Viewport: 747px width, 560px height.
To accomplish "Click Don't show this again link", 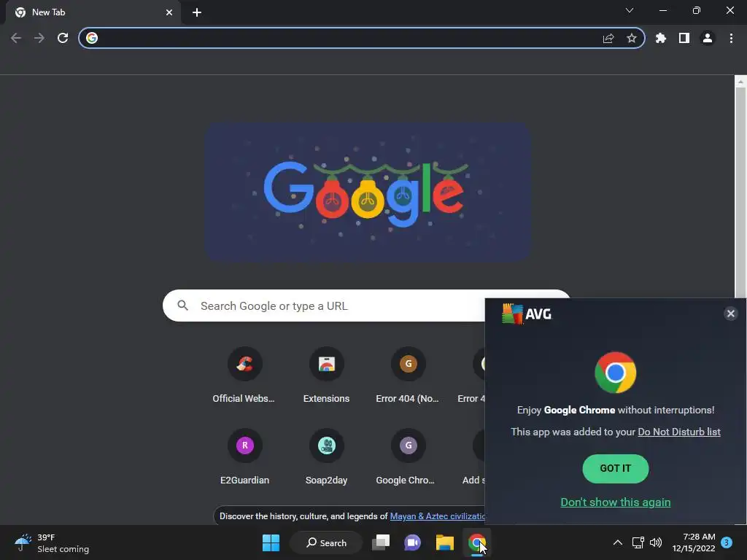I will coord(615,502).
